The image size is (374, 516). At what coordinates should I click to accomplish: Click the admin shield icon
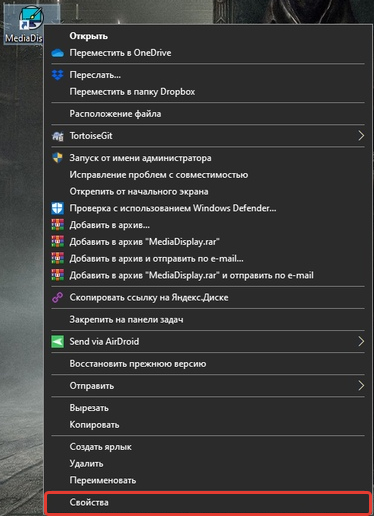[x=58, y=158]
